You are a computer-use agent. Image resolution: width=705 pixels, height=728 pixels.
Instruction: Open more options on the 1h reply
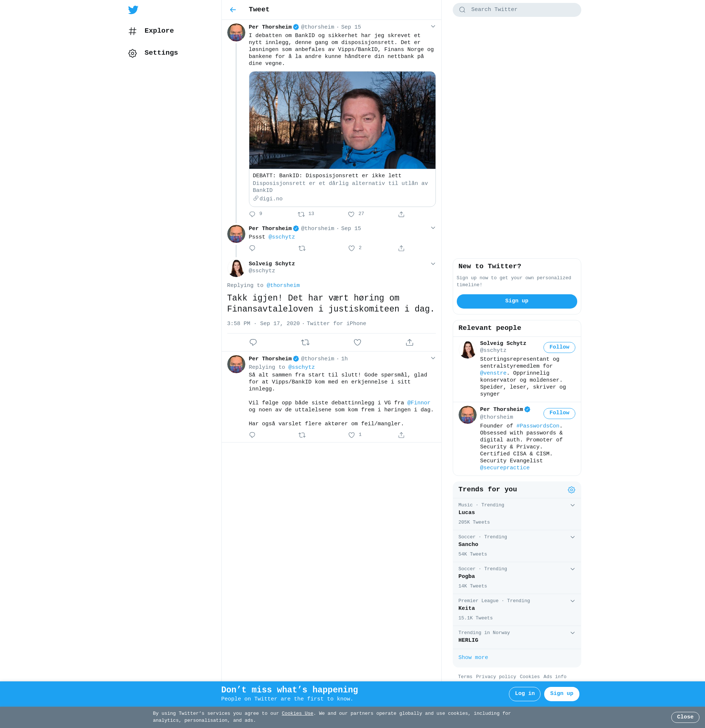433,358
